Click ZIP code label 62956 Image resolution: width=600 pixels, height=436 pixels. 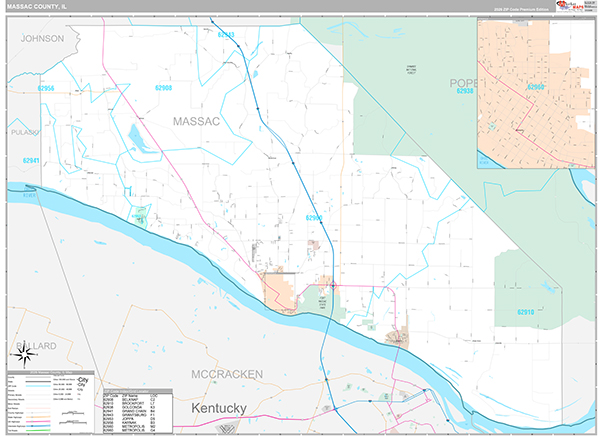(x=46, y=88)
